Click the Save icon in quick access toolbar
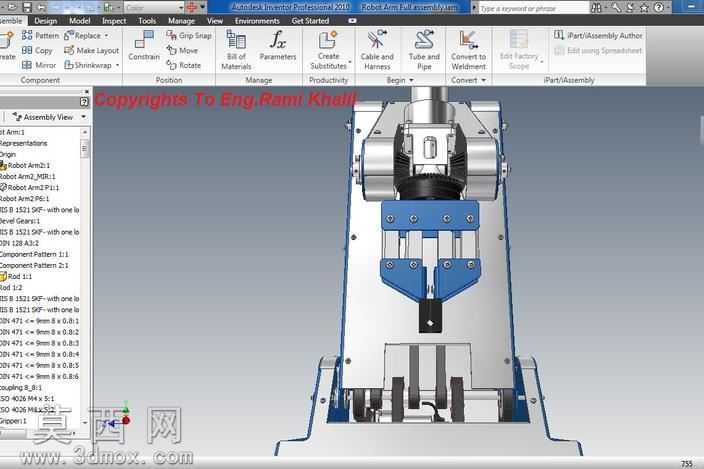 [x=27, y=7]
